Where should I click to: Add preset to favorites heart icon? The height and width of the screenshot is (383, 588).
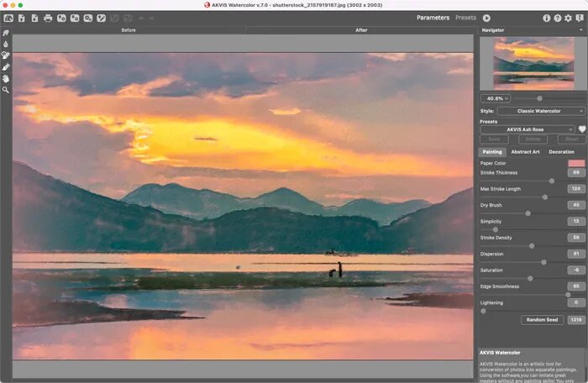581,129
